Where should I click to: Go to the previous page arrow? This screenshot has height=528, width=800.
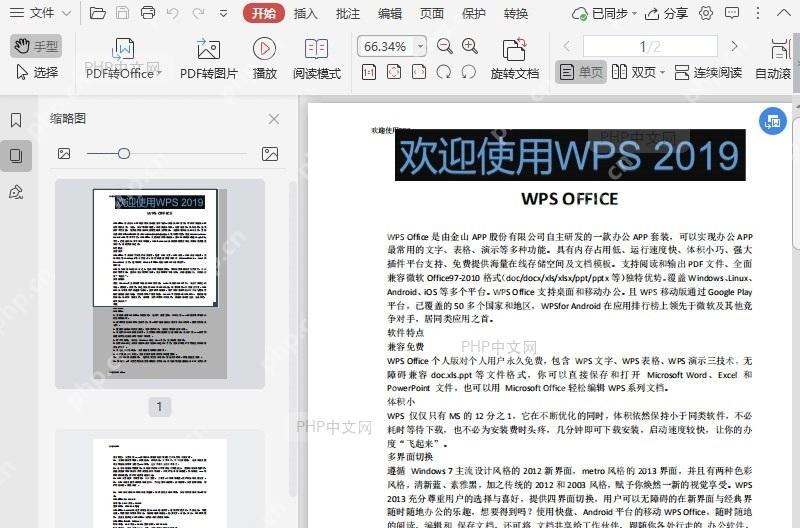point(567,46)
